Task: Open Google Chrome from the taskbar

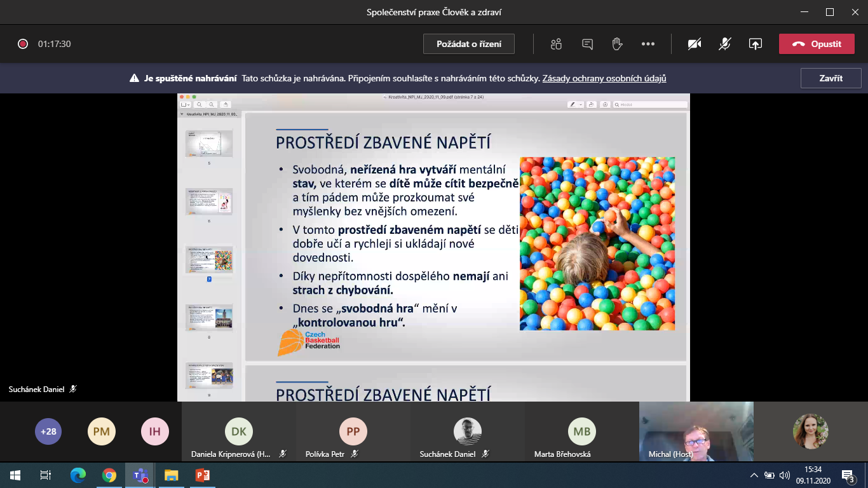Action: 109,475
